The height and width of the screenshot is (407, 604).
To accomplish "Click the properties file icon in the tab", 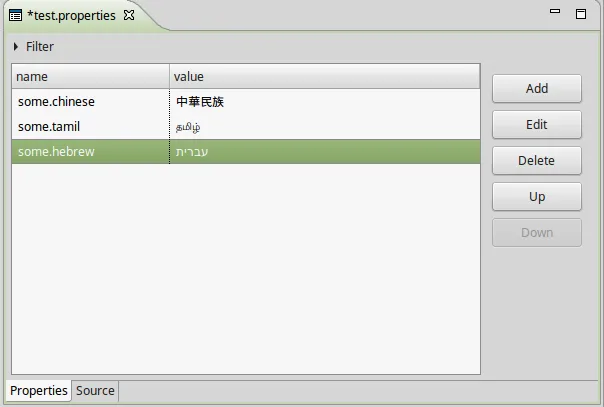I will 15,15.
